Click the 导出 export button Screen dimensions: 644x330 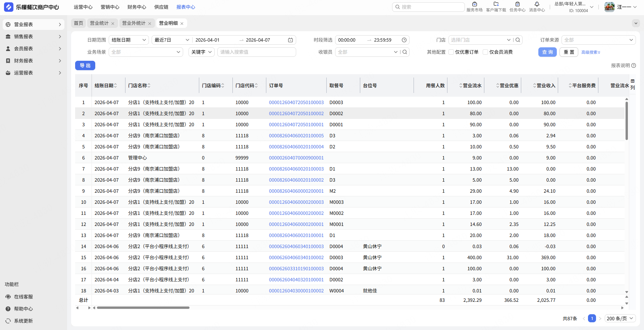(x=85, y=65)
